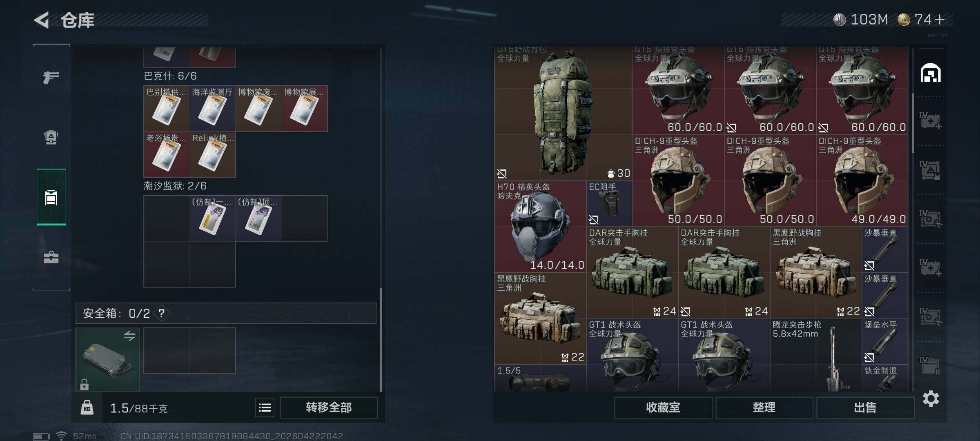Expand the last IV storage box at bottom
This screenshot has height=441, width=980.
pyautogui.click(x=931, y=365)
